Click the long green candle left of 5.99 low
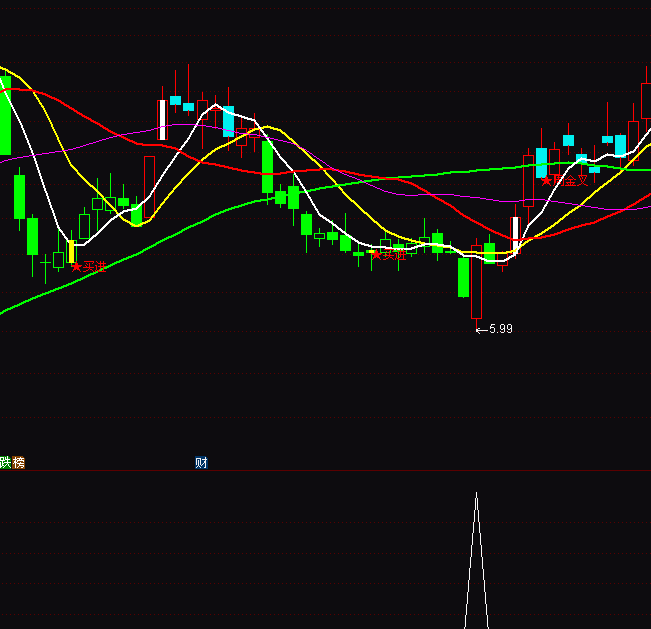The image size is (651, 629). coord(463,277)
